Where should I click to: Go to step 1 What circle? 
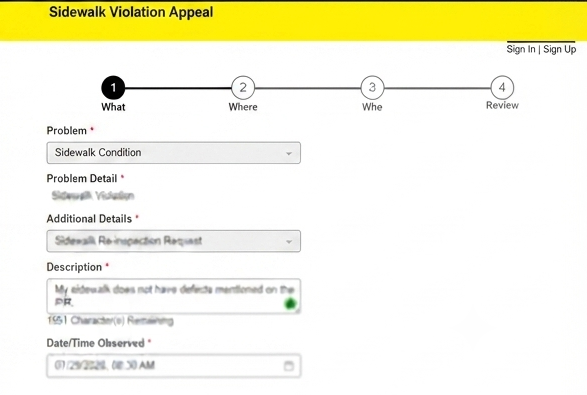(113, 88)
